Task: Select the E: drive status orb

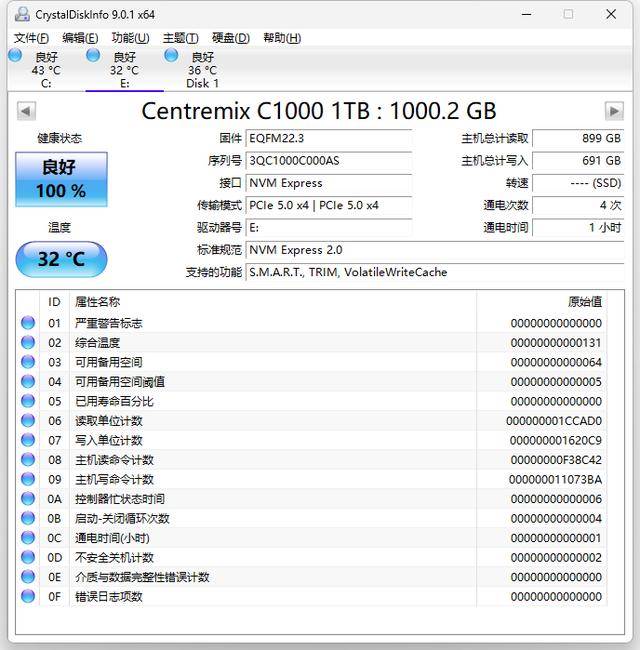Action: click(93, 56)
